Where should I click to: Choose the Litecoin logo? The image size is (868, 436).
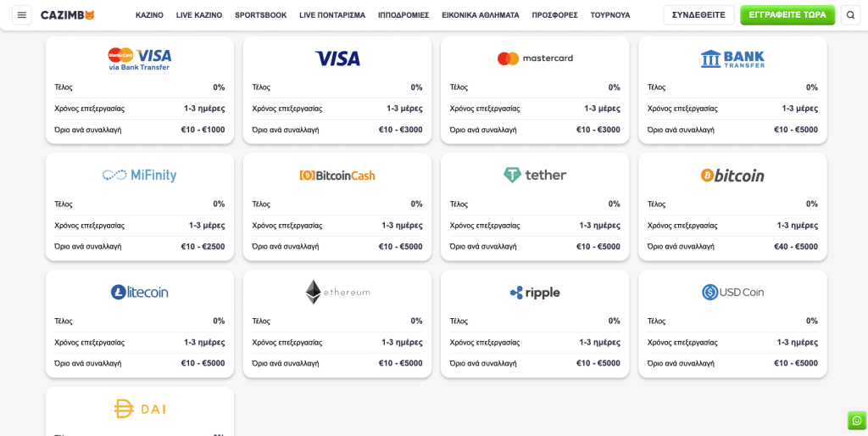[x=140, y=292]
